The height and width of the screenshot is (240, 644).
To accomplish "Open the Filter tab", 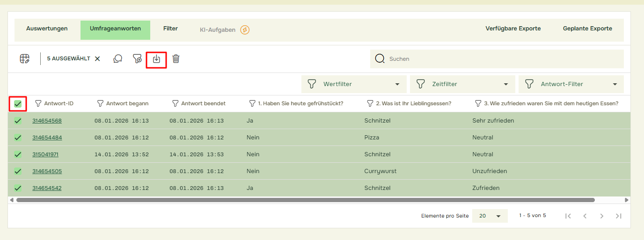I will [170, 29].
